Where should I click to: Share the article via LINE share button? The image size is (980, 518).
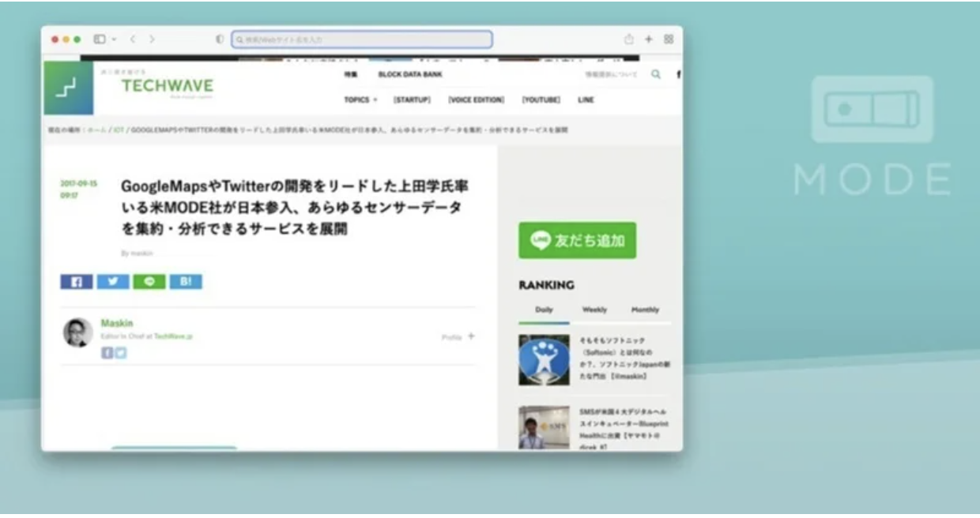(149, 282)
